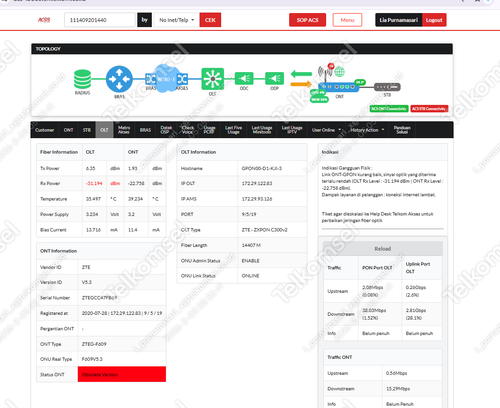Open the Last Five Usage tab
This screenshot has width=500, height=408.
pyautogui.click(x=233, y=130)
